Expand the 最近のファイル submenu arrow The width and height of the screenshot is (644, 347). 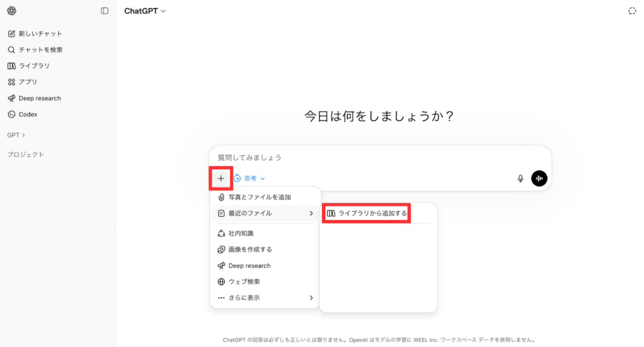(311, 213)
